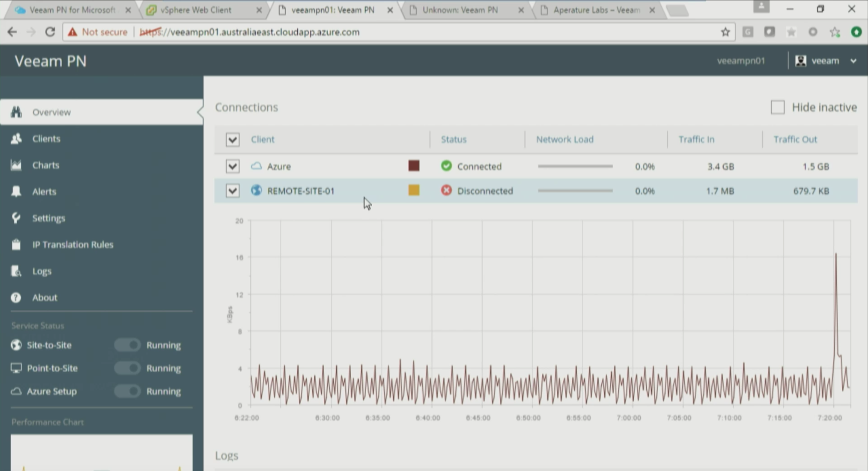Click the About question mark icon

click(16, 297)
